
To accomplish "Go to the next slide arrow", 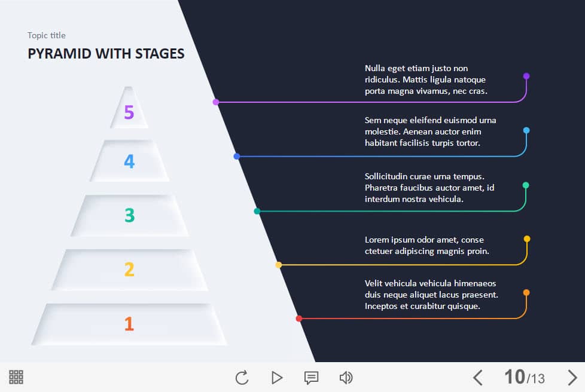I will click(572, 378).
